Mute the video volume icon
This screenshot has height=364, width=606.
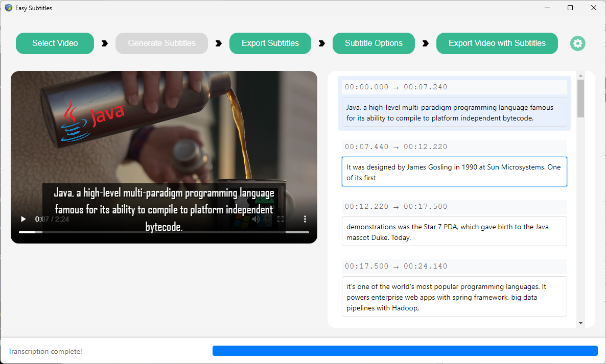pos(256,219)
